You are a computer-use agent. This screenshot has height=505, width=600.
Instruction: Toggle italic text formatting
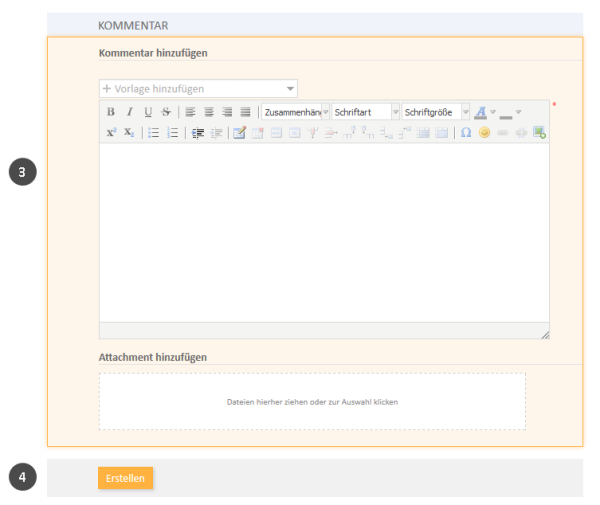[x=129, y=112]
